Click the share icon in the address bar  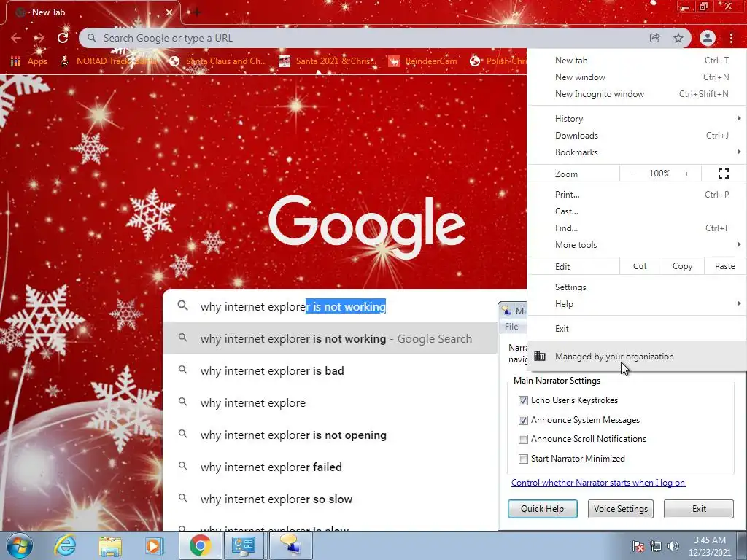point(654,38)
